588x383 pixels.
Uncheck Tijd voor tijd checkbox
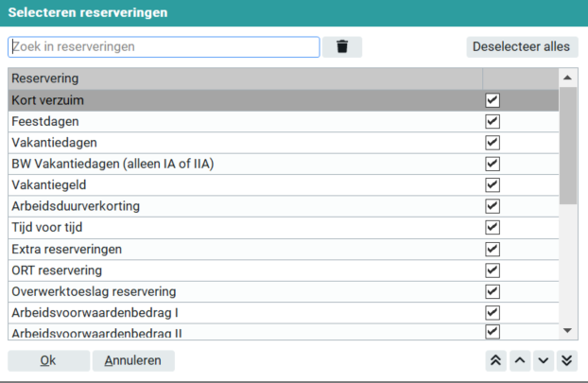492,228
